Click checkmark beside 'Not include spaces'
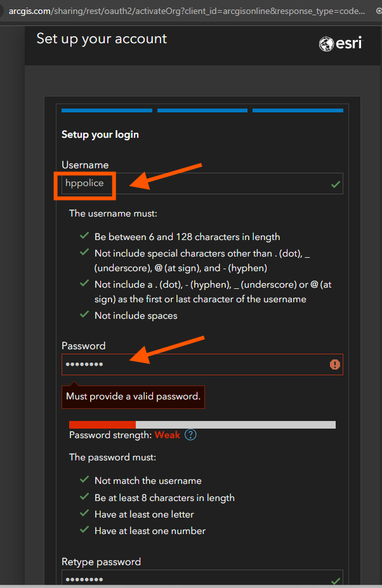The width and height of the screenshot is (382, 588). (84, 314)
